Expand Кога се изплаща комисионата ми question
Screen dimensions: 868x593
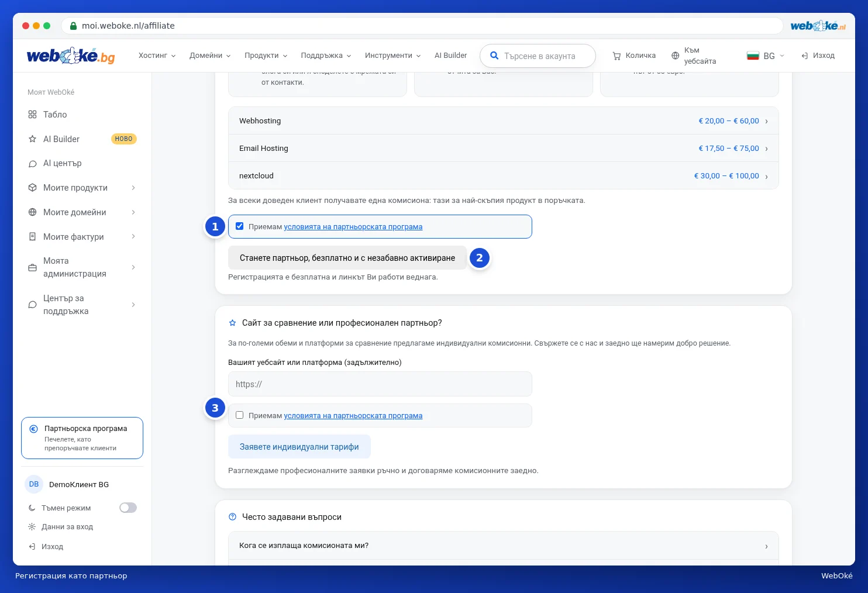503,546
